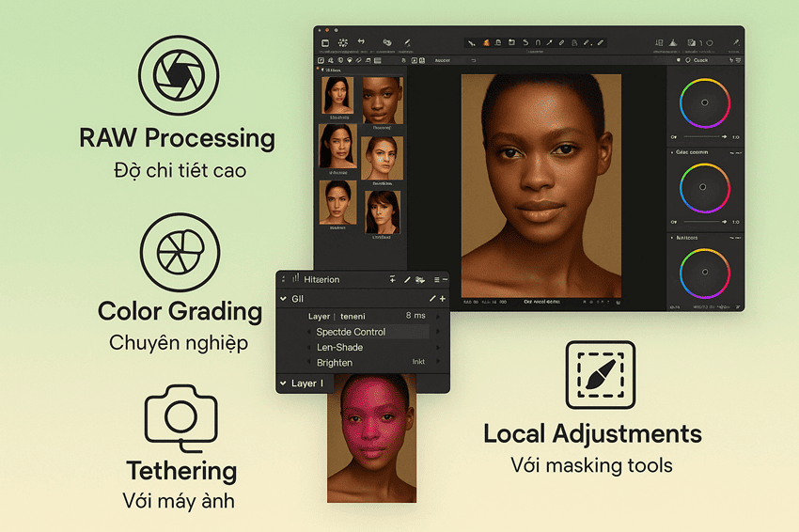Image resolution: width=799 pixels, height=532 pixels.
Task: Click the bar chart icon beside the Hitaerion title
Action: point(295,278)
